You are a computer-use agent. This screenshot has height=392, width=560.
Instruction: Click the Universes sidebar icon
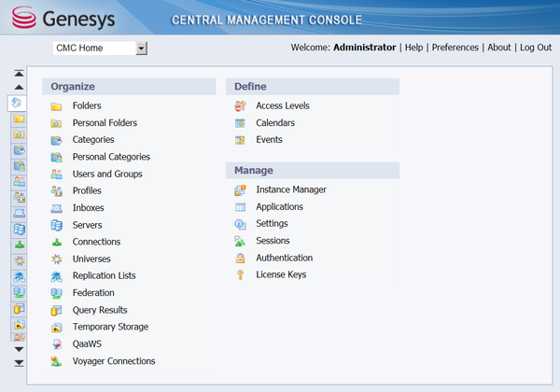(x=19, y=261)
